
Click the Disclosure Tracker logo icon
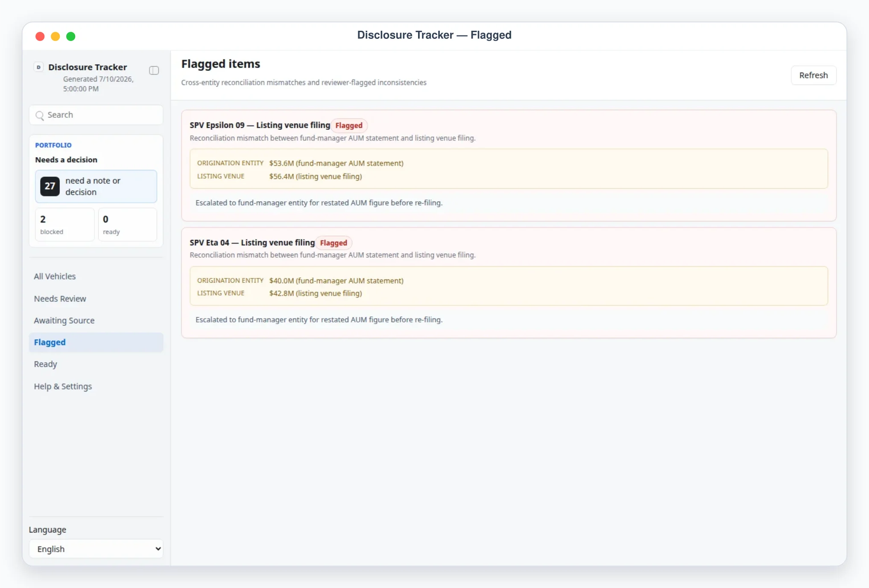click(38, 67)
